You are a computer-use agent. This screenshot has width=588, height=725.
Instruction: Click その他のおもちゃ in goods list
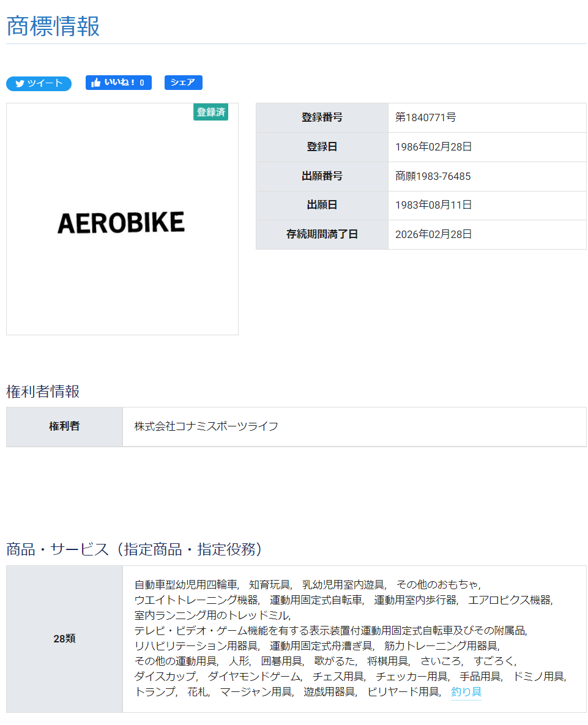point(437,585)
